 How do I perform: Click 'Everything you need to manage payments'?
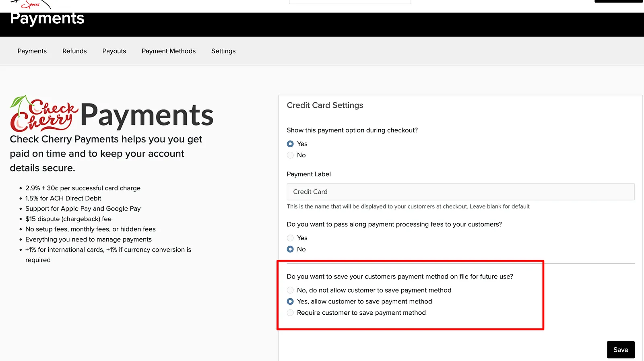pyautogui.click(x=89, y=239)
